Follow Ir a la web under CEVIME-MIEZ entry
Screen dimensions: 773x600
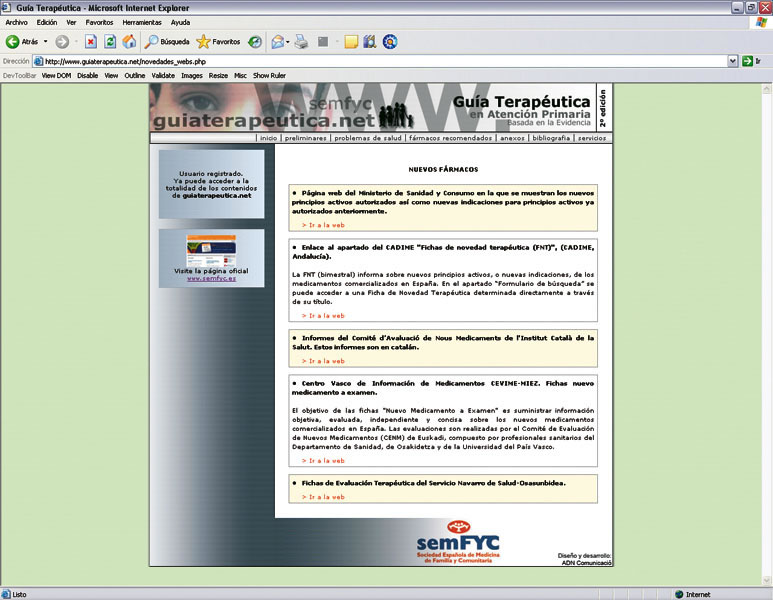coord(323,461)
